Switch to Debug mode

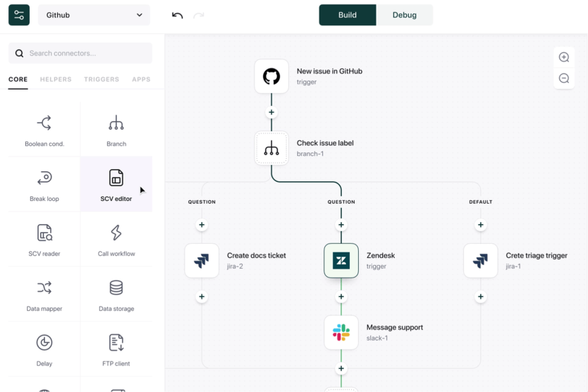point(404,15)
